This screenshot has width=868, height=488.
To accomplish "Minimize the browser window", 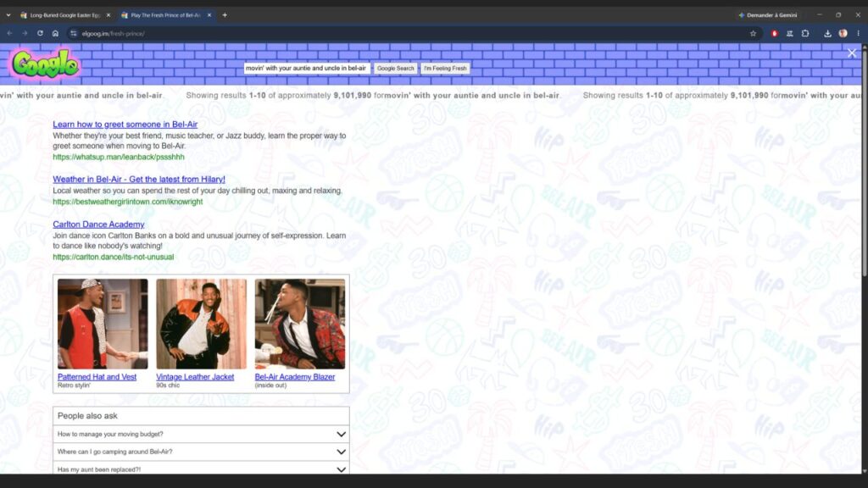I will point(820,15).
